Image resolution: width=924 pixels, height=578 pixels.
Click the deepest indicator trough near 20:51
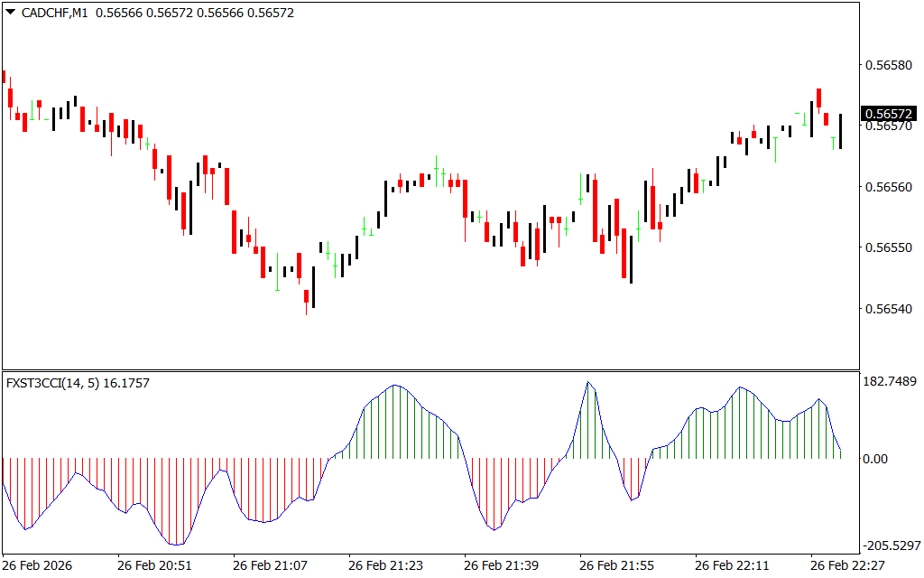(x=176, y=544)
